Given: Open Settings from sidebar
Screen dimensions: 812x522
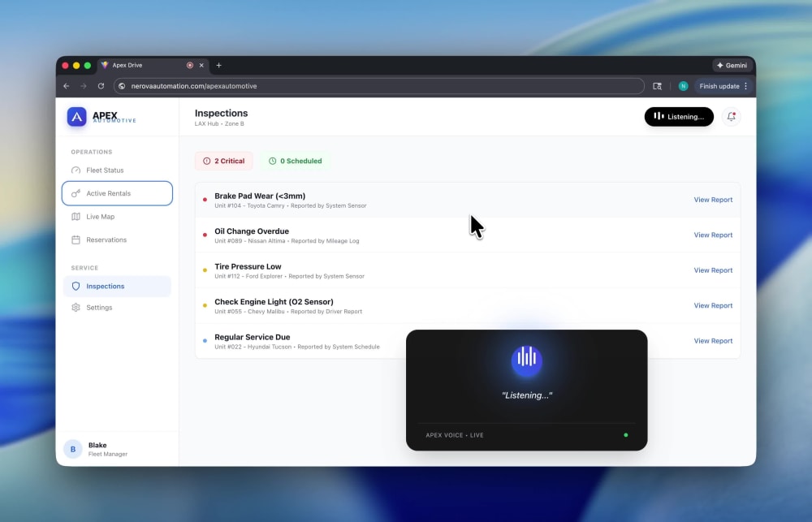Looking at the screenshot, I should pos(117,308).
